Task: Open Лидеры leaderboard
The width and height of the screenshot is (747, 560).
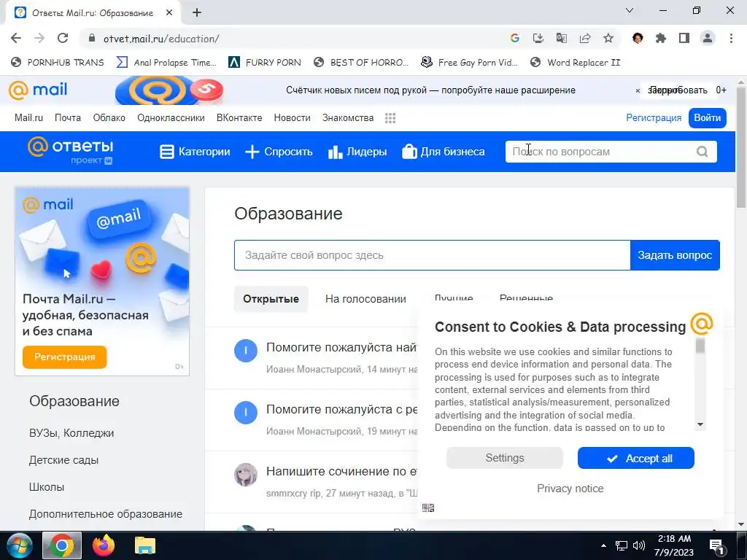Action: 357,152
